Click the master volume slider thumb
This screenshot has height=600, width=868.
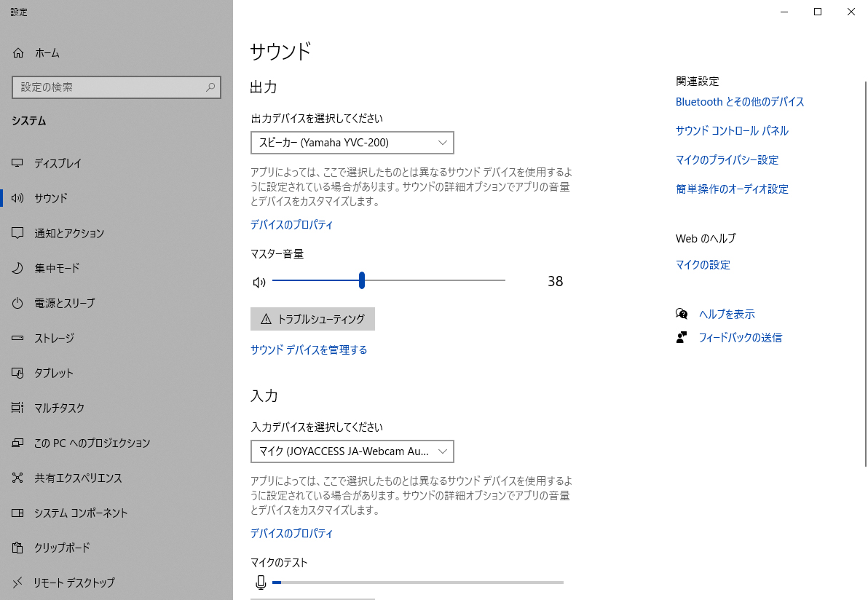point(361,280)
